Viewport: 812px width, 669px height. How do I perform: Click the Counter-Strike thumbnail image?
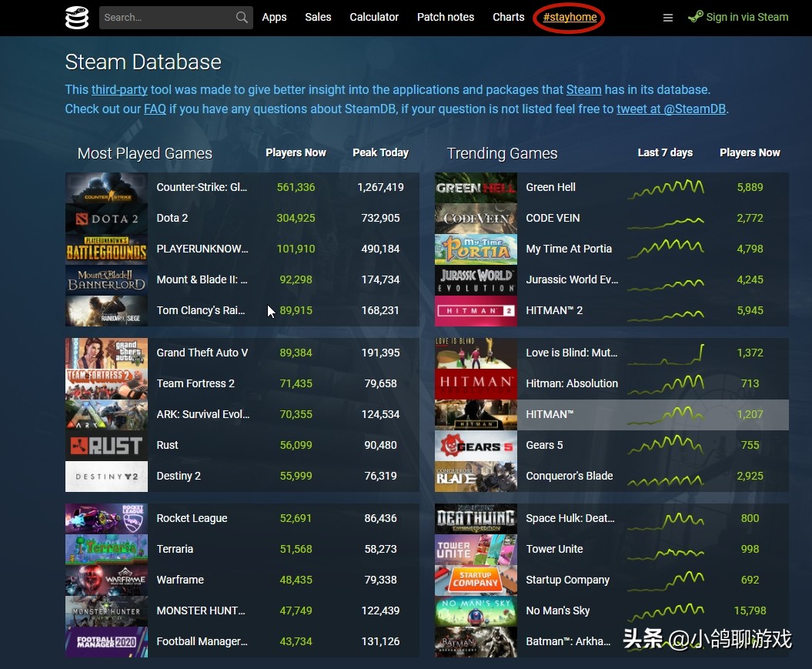pyautogui.click(x=106, y=187)
